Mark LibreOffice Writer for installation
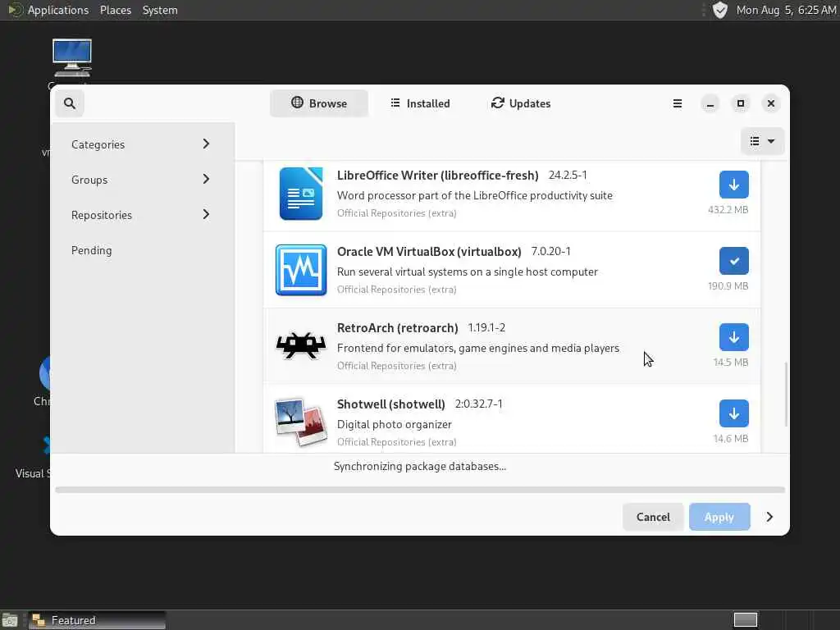Screen dimensions: 840x630 point(734,185)
